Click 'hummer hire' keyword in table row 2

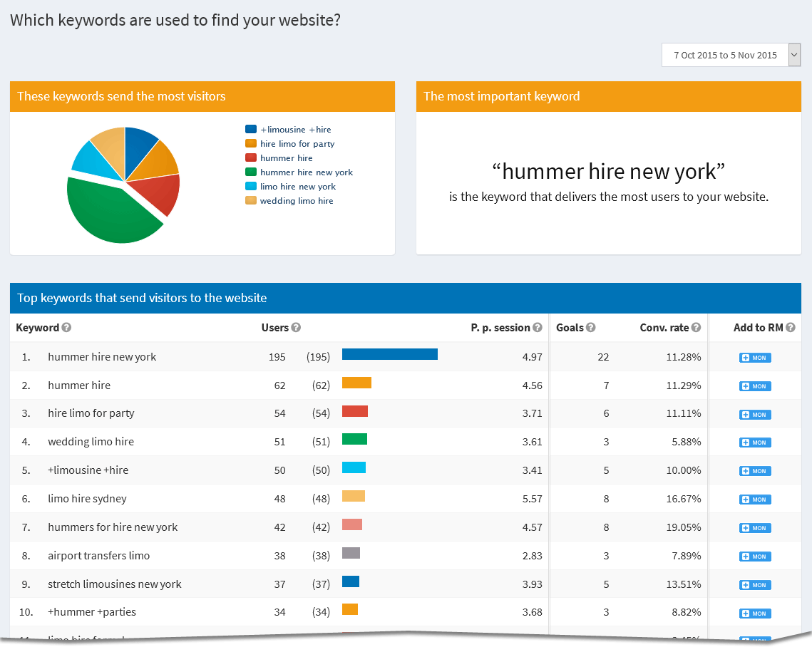click(79, 385)
